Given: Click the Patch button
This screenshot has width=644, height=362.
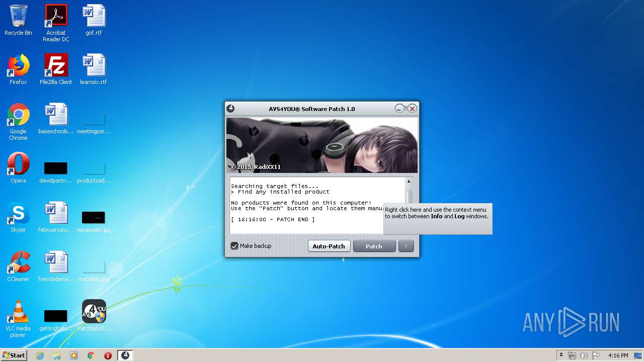Looking at the screenshot, I should tap(374, 246).
